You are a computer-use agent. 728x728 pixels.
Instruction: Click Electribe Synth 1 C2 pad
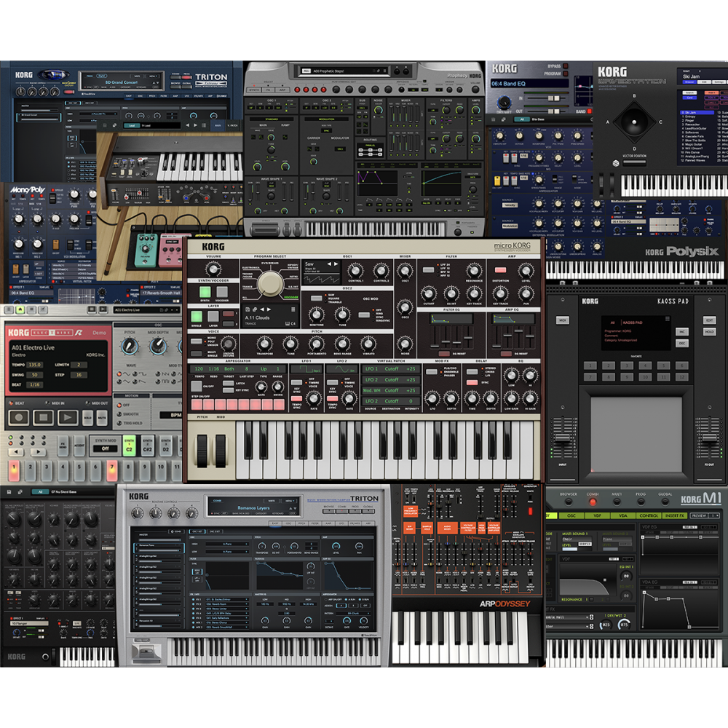point(129,446)
